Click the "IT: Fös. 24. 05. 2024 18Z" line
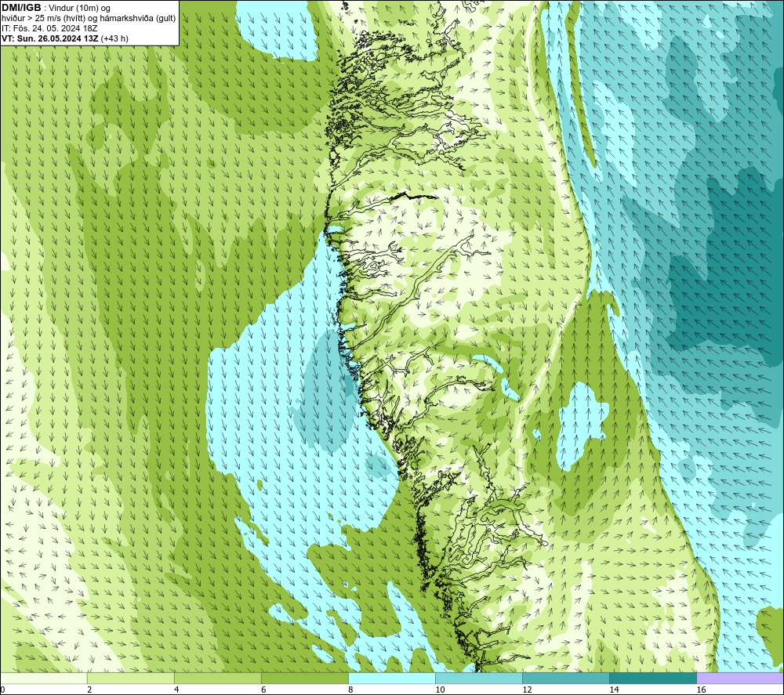The image size is (784, 695). tap(49, 28)
